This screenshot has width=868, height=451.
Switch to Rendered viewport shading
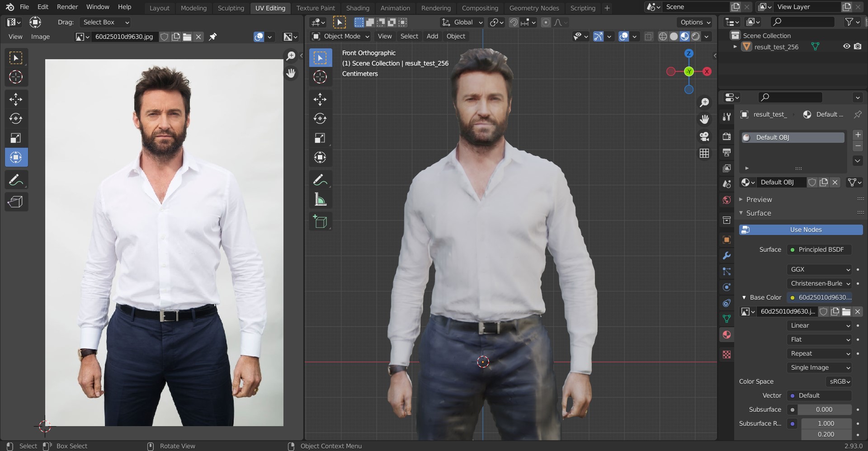pyautogui.click(x=696, y=37)
